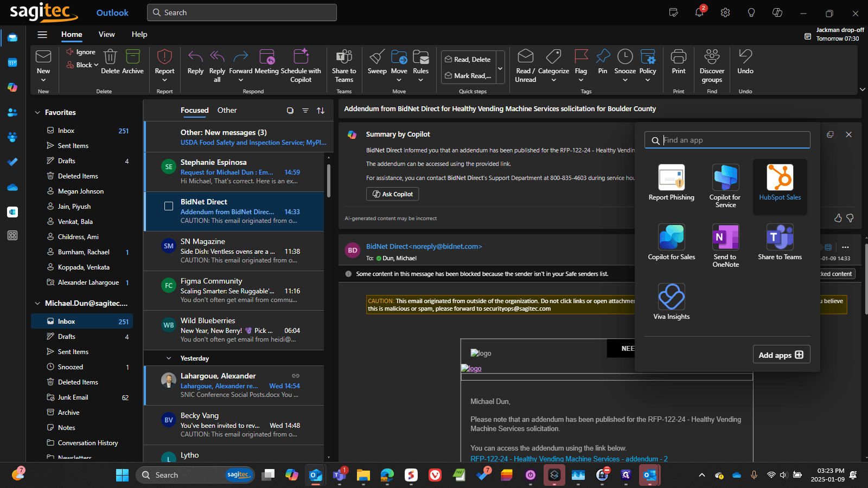Open Copilot for Sales add-in

pyautogui.click(x=671, y=242)
